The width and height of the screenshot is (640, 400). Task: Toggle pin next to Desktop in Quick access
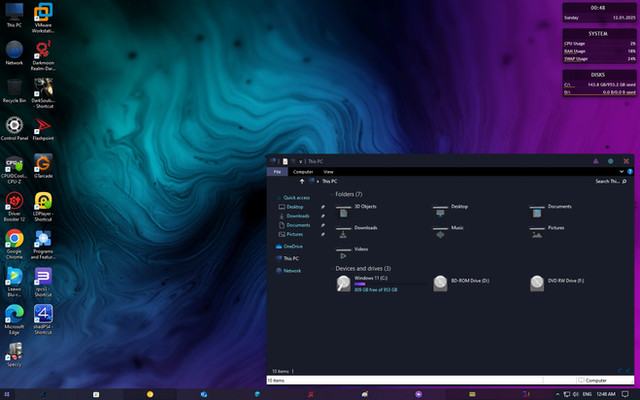(x=323, y=207)
